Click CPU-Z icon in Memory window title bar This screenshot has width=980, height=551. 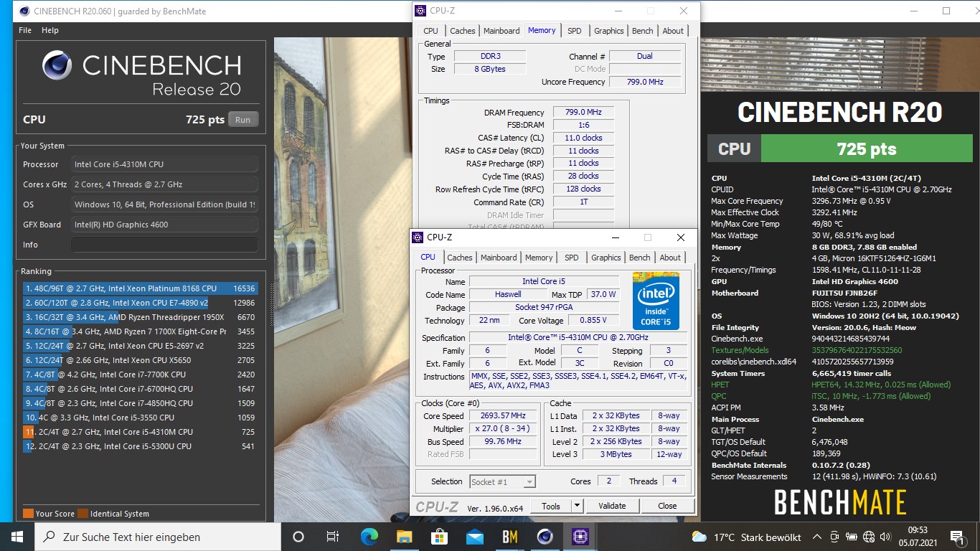420,11
